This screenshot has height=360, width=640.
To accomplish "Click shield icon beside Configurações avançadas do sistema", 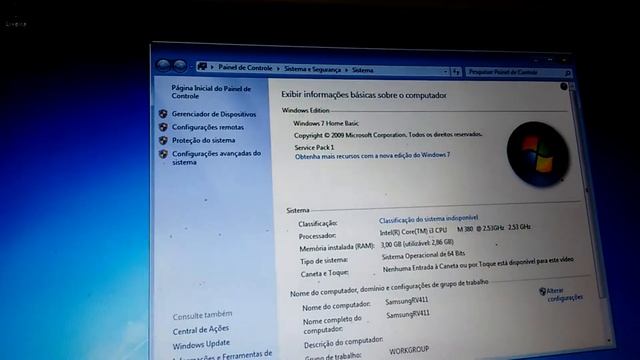I will point(164,154).
